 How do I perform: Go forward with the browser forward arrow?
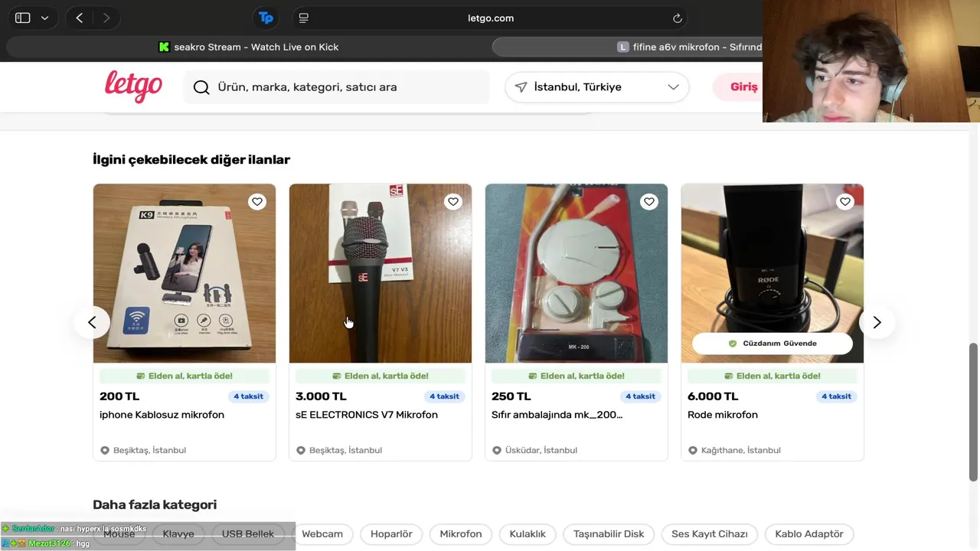pos(106,18)
